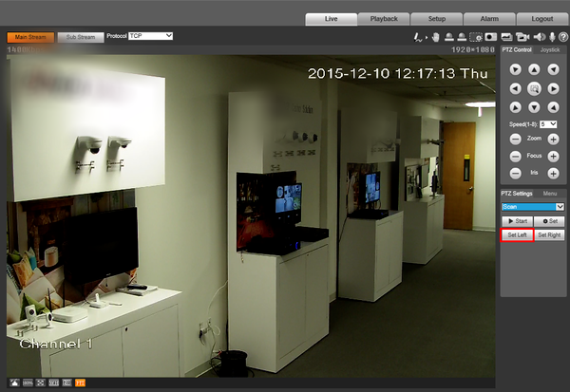This screenshot has height=392, width=570.
Task: Go to the Setup tab
Action: coord(437,19)
